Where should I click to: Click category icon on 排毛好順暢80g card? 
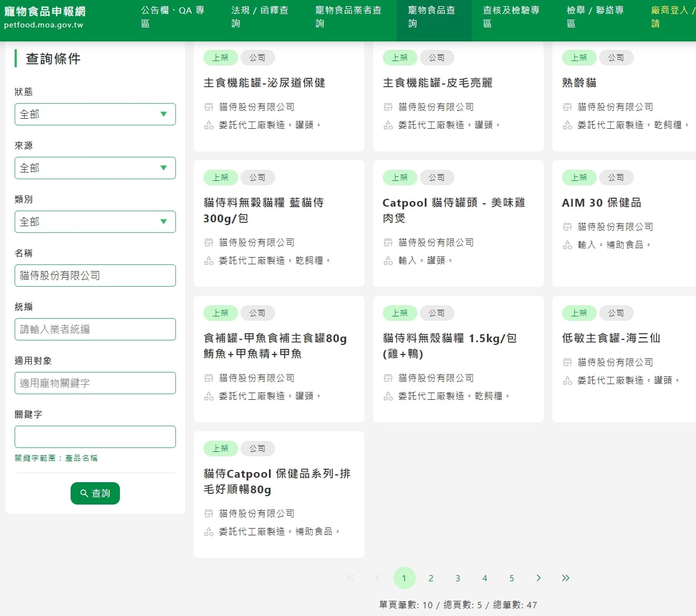click(208, 531)
